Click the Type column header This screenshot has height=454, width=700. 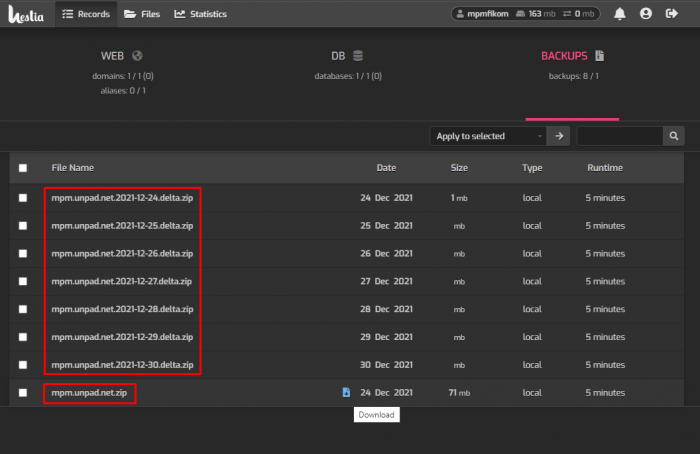(x=532, y=168)
